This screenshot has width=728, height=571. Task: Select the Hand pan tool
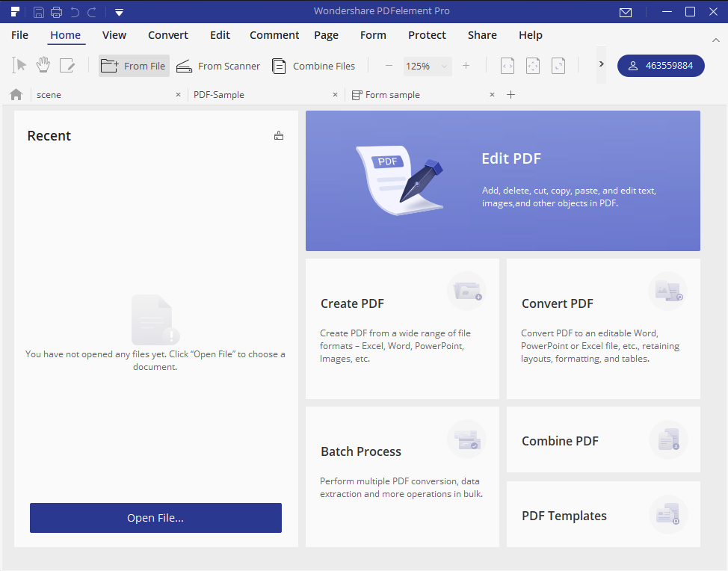tap(43, 66)
